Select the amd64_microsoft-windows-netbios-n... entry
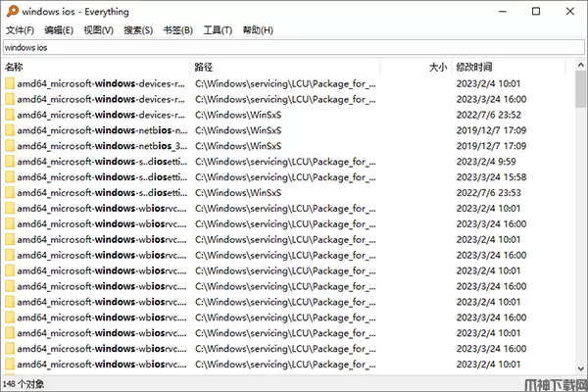 pos(102,130)
